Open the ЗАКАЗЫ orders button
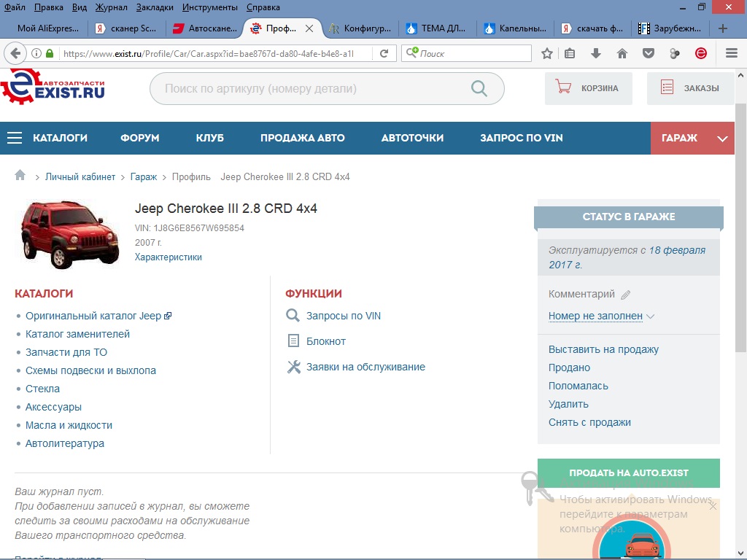747x560 pixels. tap(690, 88)
